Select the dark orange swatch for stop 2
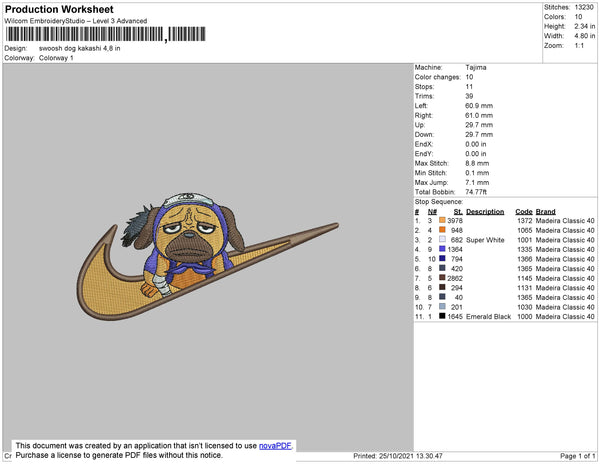Viewport: 600px width, 464px height. pyautogui.click(x=442, y=230)
